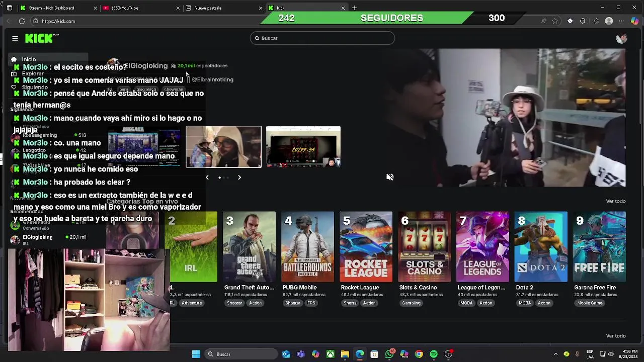Reload the page in browser
644x362 pixels.
[22, 21]
